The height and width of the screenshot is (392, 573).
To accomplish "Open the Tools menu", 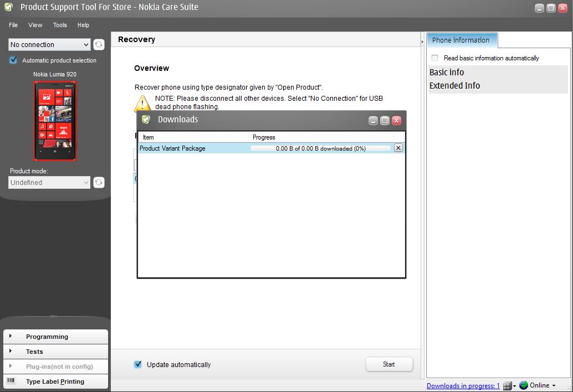I will coord(60,25).
